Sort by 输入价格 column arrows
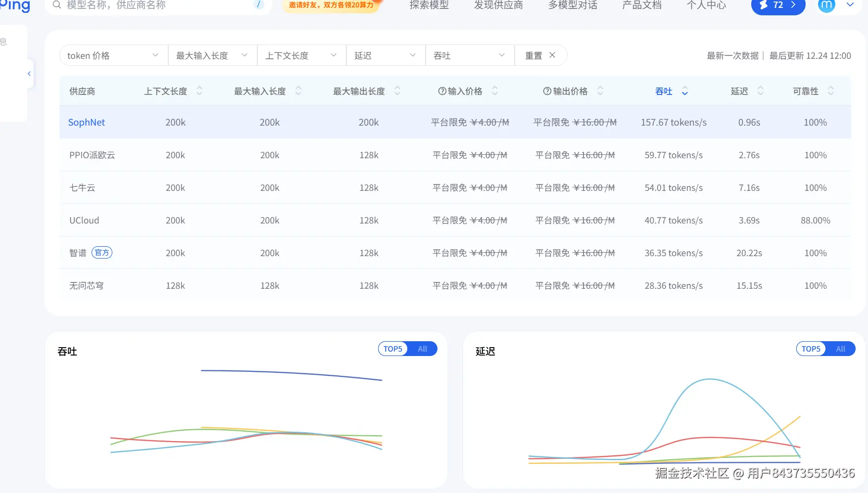 tap(495, 91)
